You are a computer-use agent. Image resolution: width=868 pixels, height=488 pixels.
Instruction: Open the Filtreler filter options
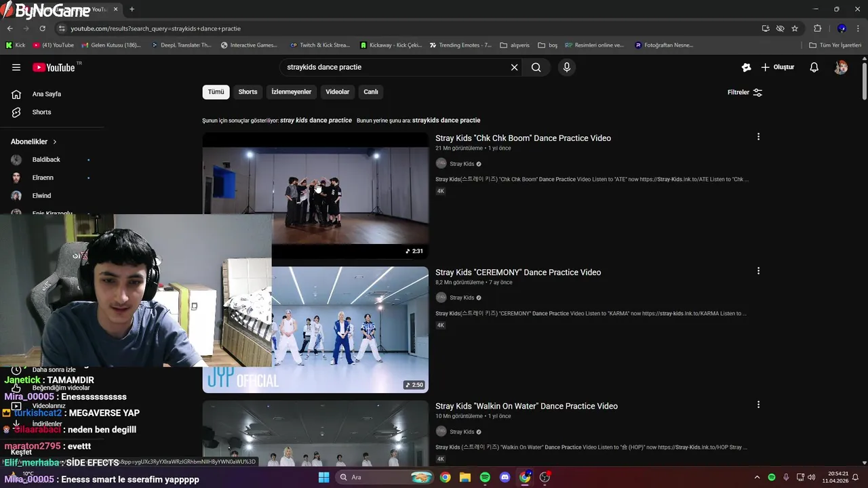[x=745, y=92]
